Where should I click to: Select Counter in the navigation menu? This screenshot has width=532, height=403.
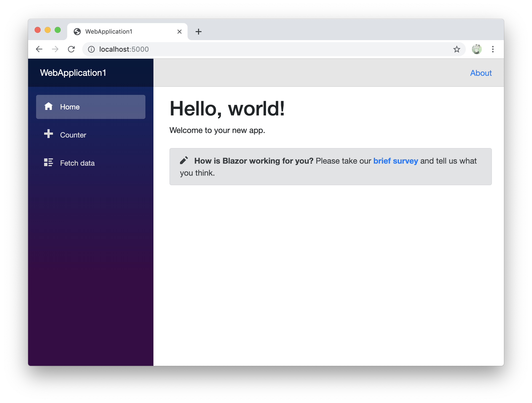click(x=73, y=135)
